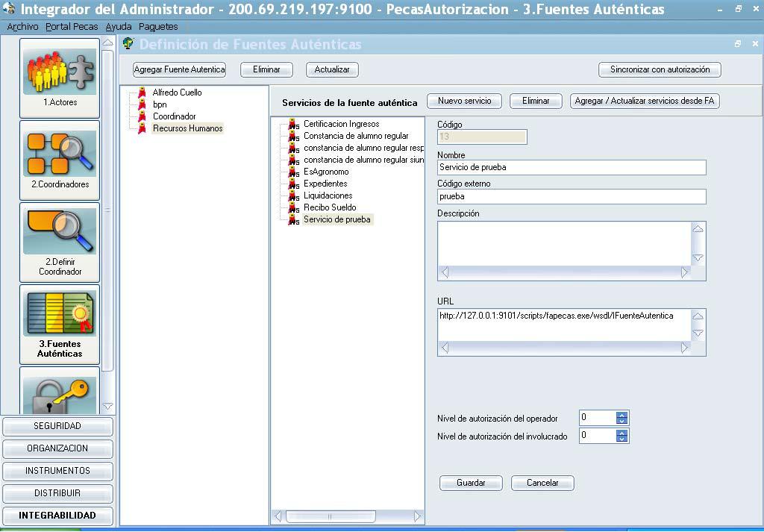This screenshot has width=764, height=532.
Task: Open the Paquetes menu
Action: tap(158, 27)
